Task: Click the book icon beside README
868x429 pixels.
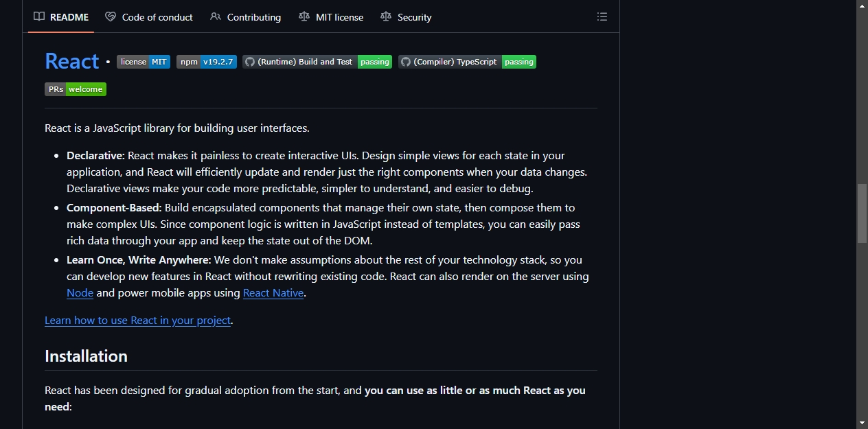Action: [x=39, y=16]
